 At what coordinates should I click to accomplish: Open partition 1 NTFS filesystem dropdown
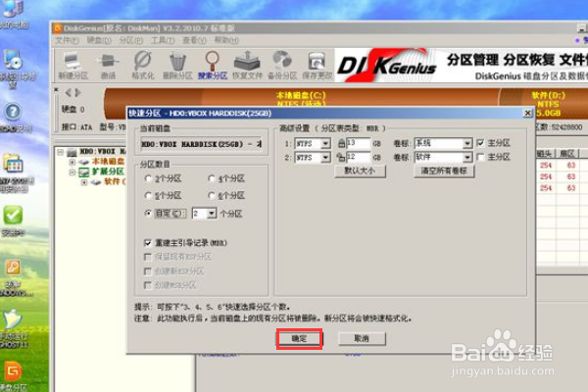pyautogui.click(x=326, y=144)
